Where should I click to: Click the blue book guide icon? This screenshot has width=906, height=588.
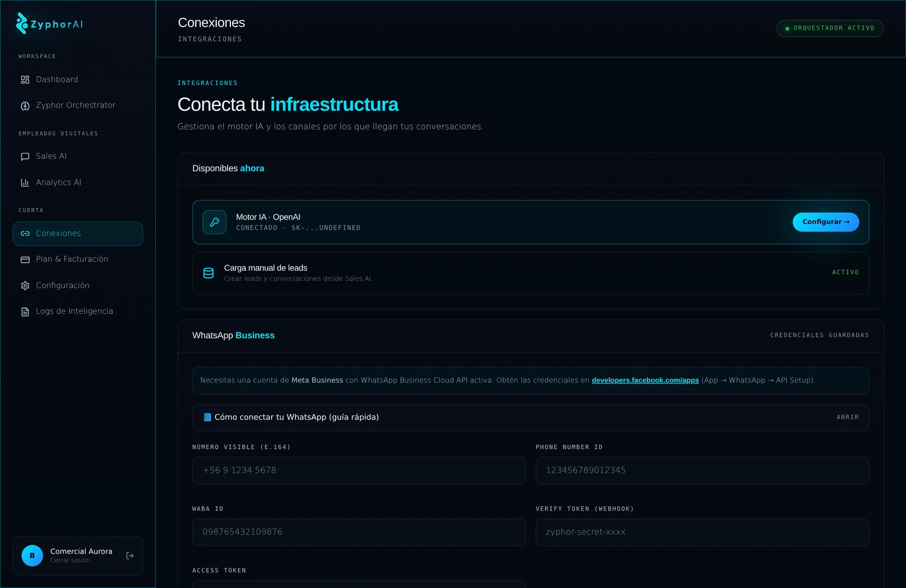pyautogui.click(x=207, y=417)
